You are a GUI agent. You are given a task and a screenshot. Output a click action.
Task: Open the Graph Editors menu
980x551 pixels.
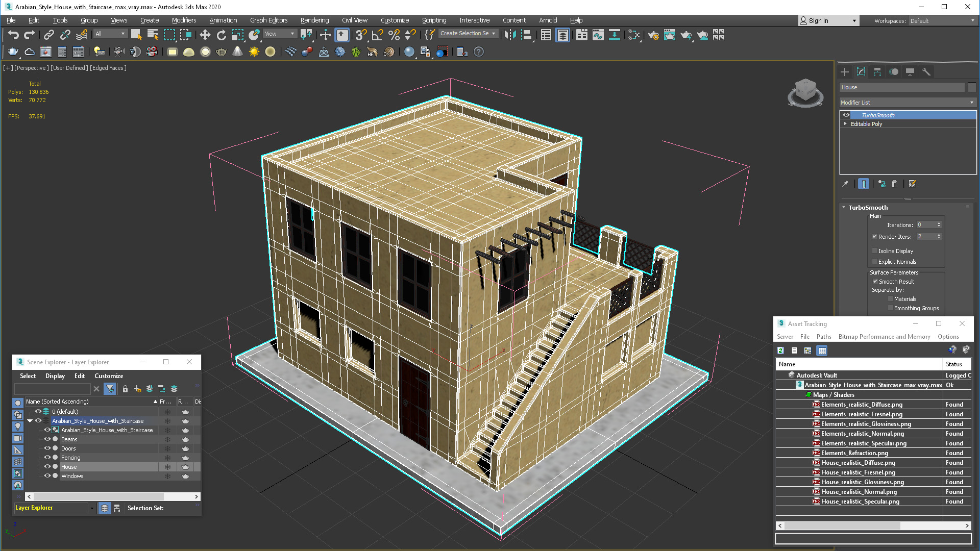pyautogui.click(x=269, y=19)
